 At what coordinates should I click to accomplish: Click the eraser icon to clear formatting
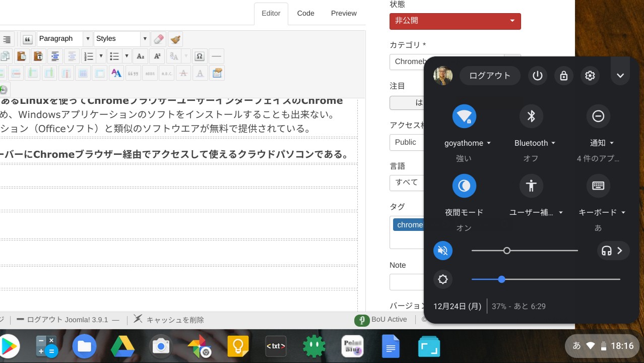(x=158, y=38)
